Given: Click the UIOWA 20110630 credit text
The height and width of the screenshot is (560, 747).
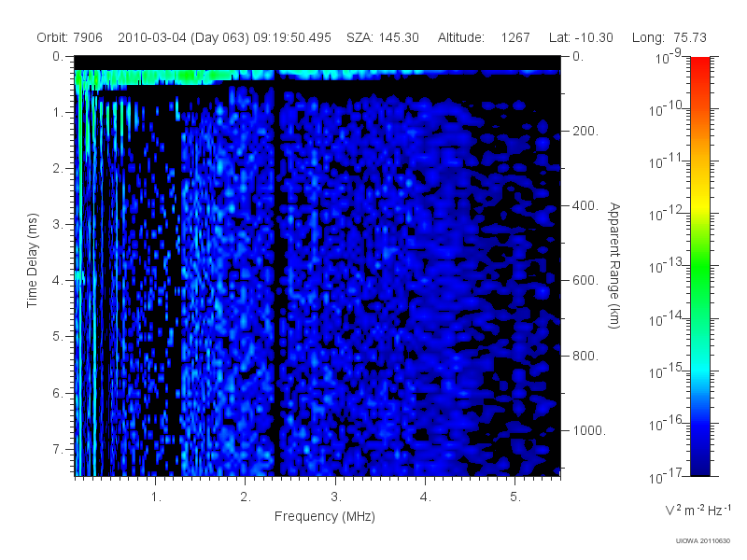Looking at the screenshot, I should [x=703, y=541].
